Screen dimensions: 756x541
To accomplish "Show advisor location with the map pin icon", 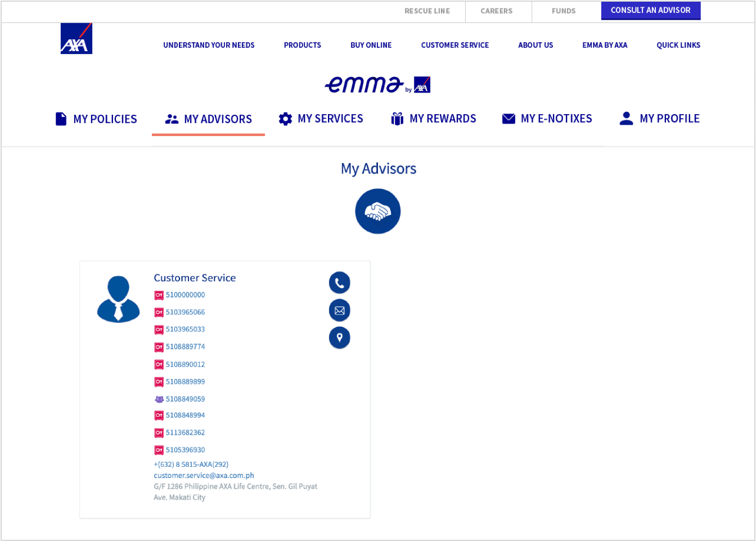I will (x=340, y=338).
